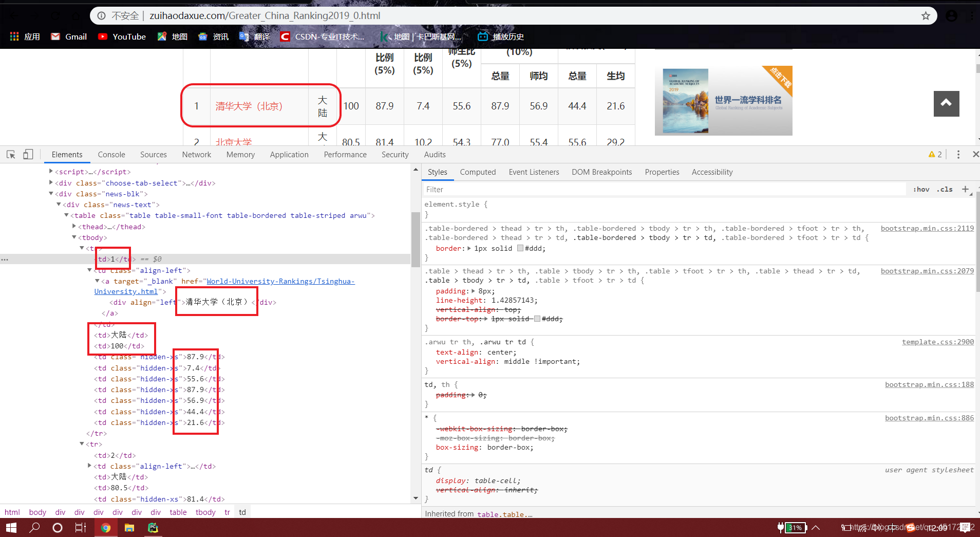The height and width of the screenshot is (537, 980).
Task: Toggle the :hov element state panel
Action: (x=921, y=189)
